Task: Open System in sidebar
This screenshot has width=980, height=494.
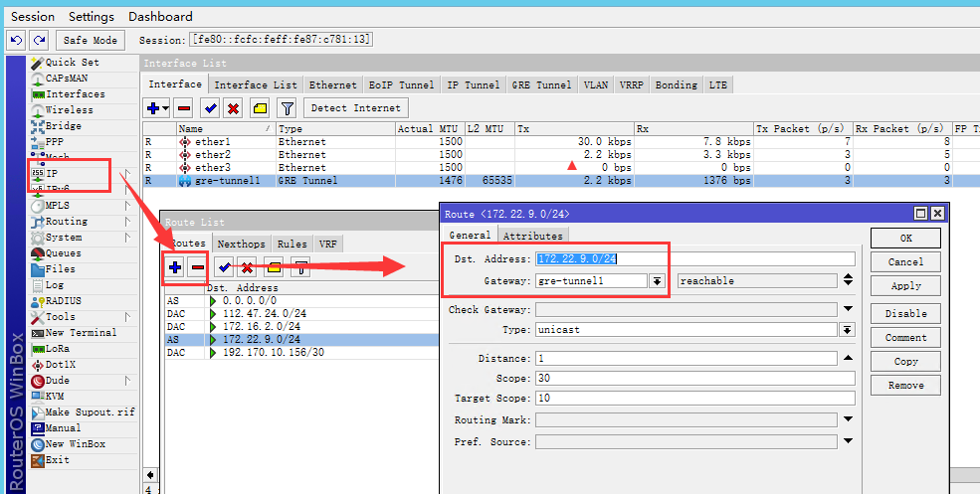Action: (57, 238)
